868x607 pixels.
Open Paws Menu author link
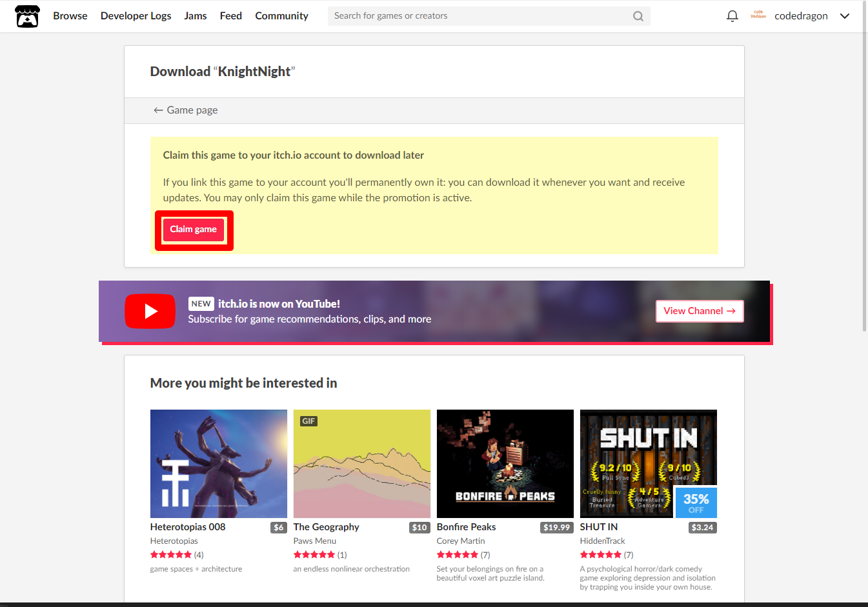point(315,541)
